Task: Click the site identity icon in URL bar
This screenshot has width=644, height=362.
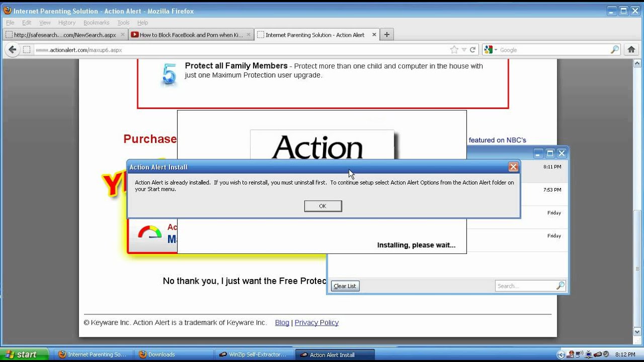Action: [x=27, y=50]
